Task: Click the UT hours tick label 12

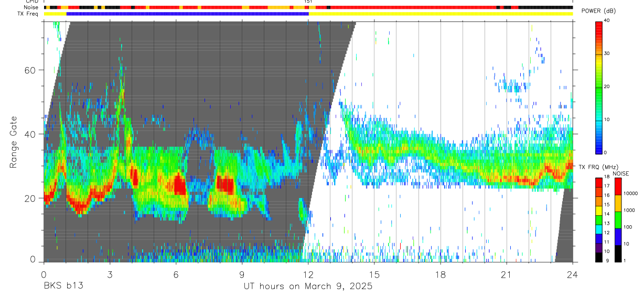Action: (308, 274)
